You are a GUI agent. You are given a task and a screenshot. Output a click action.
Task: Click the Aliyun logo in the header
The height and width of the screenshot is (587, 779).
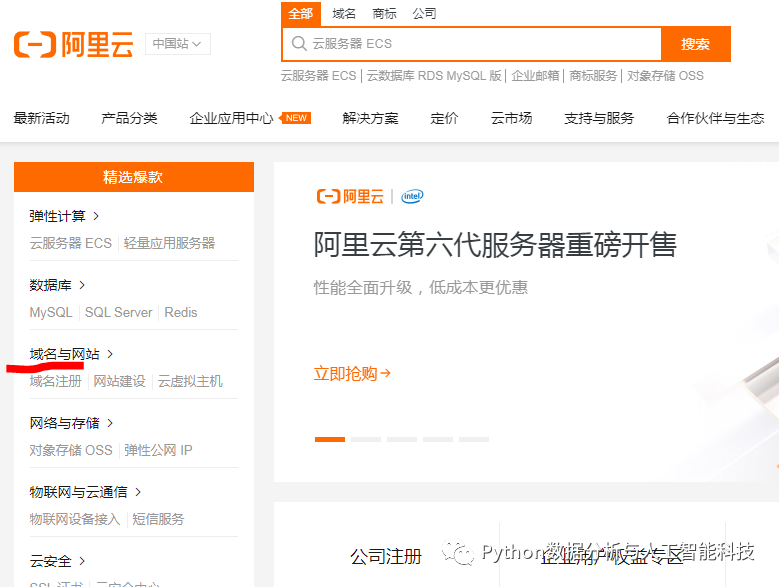point(74,44)
